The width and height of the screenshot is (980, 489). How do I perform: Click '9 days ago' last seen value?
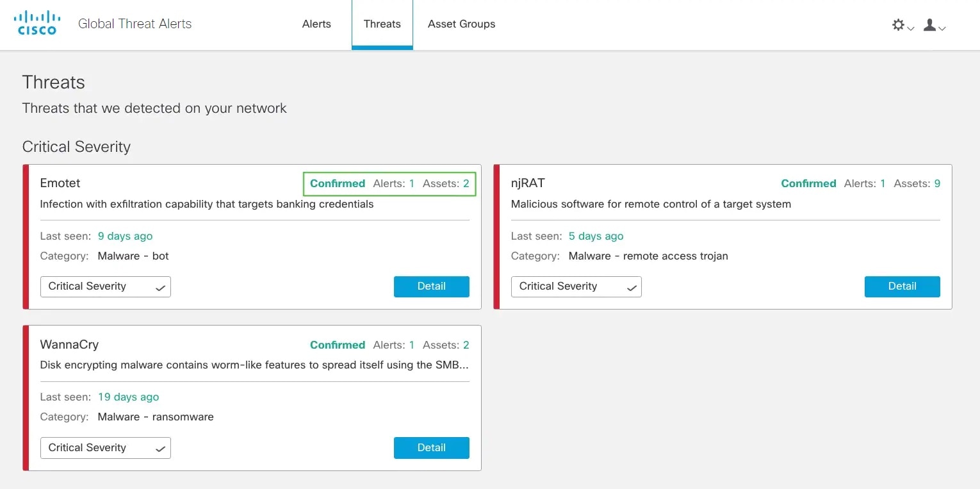click(125, 236)
